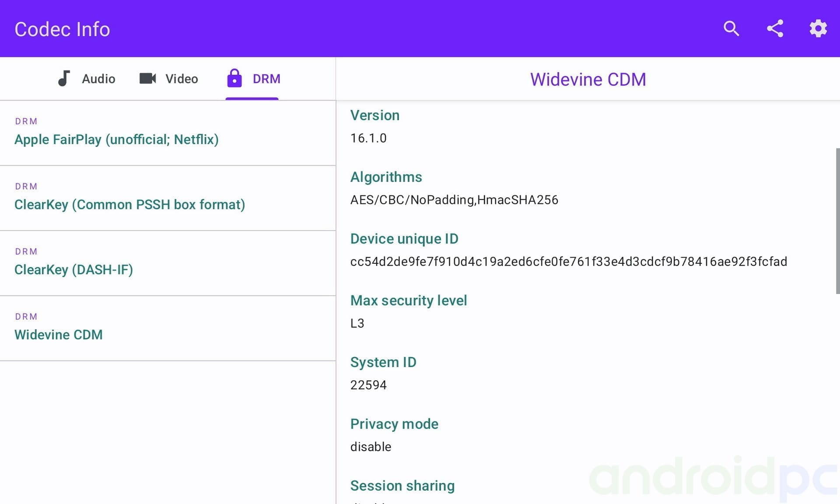Switch to the Video tab
This screenshot has height=504, width=840.
tap(182, 79)
